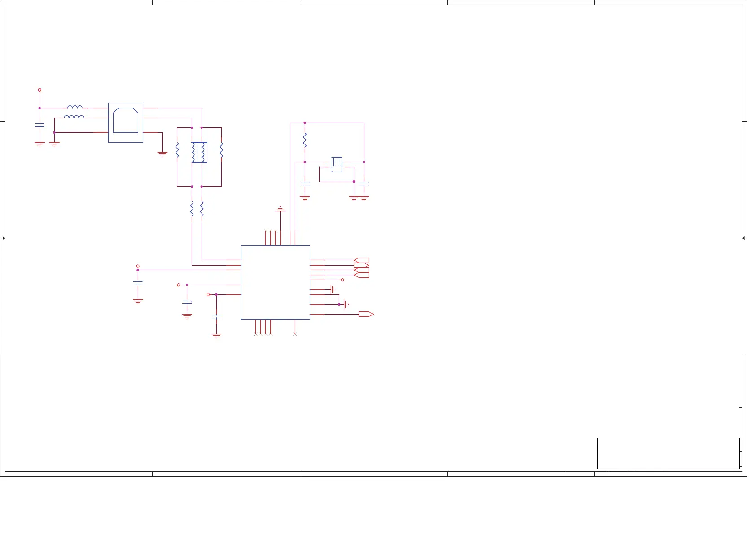756x534 pixels.
Task: Click the topmost port on IC's right side
Action: click(x=361, y=260)
